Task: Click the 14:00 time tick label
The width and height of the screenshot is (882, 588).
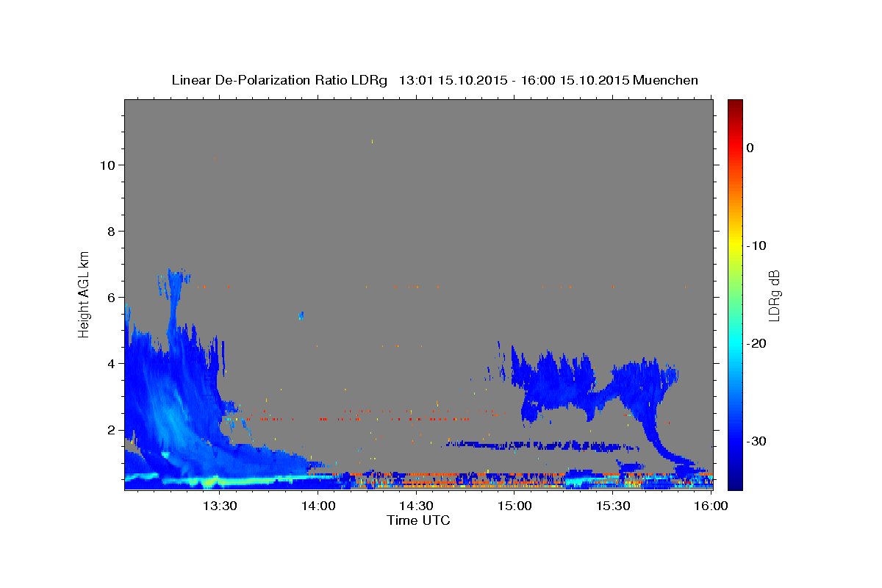Action: click(319, 506)
